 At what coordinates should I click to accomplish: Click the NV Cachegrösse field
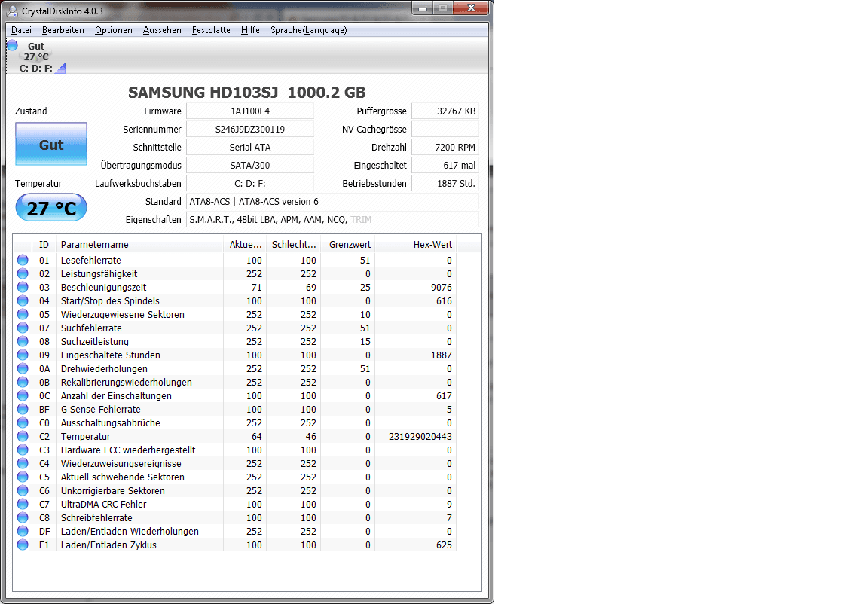[x=445, y=129]
